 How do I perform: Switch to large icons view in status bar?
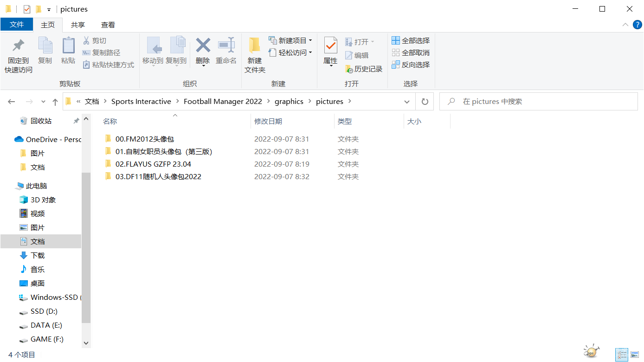tap(635, 355)
